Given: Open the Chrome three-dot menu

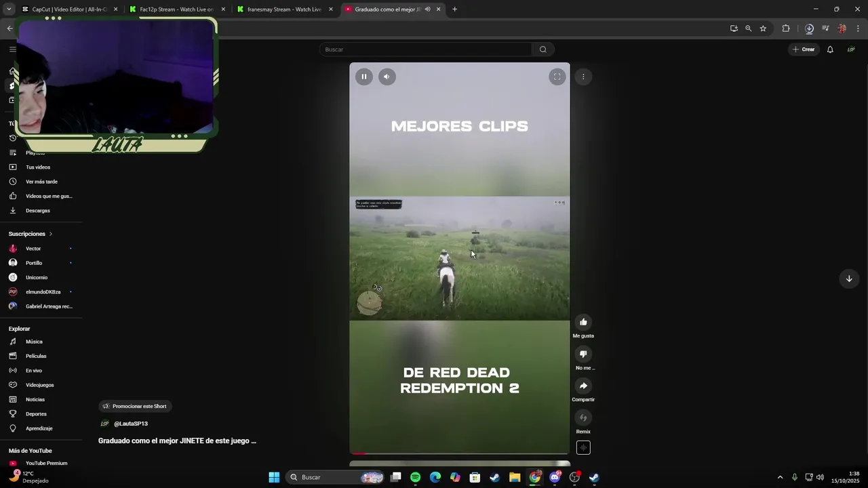Looking at the screenshot, I should pos(859,28).
